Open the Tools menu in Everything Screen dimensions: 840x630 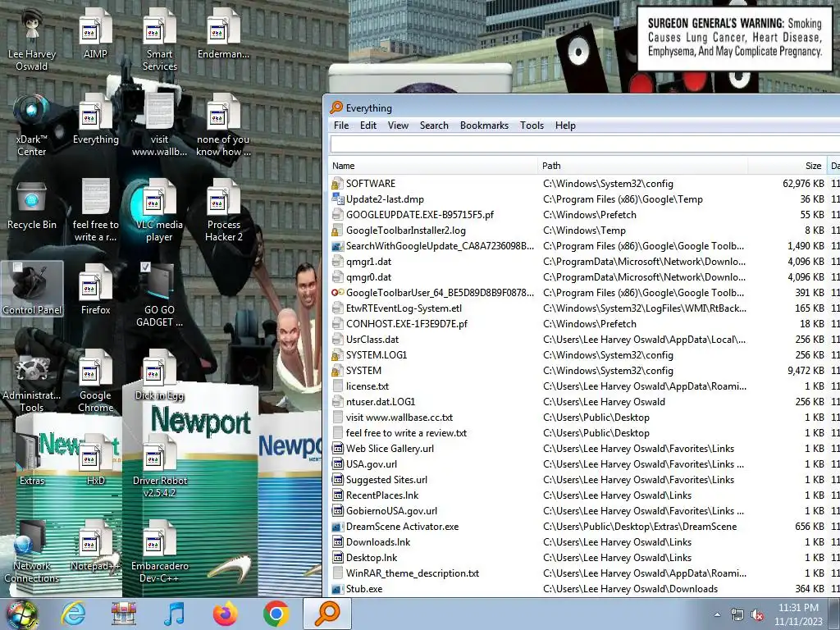point(532,126)
